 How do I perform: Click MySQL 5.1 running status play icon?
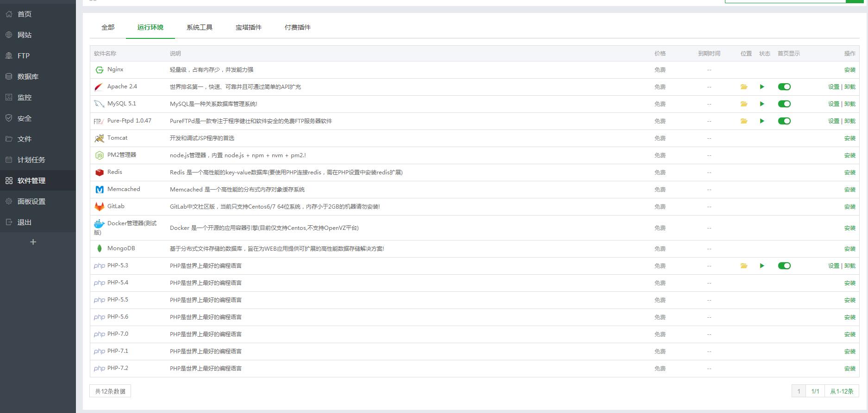[762, 104]
